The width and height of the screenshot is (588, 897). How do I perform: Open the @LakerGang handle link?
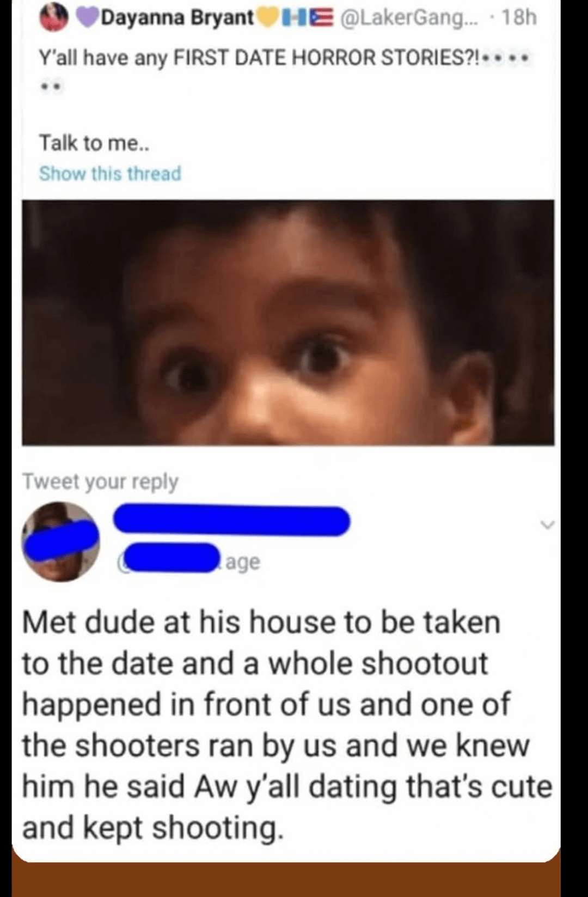pyautogui.click(x=408, y=18)
